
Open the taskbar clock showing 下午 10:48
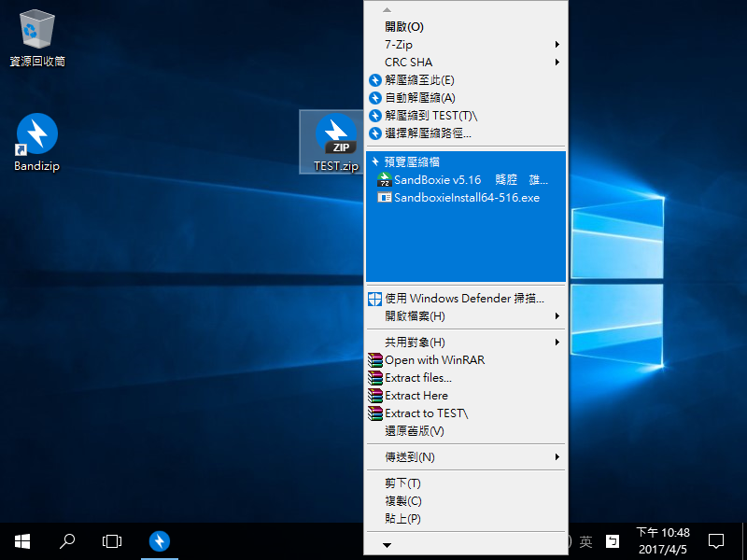point(663,541)
